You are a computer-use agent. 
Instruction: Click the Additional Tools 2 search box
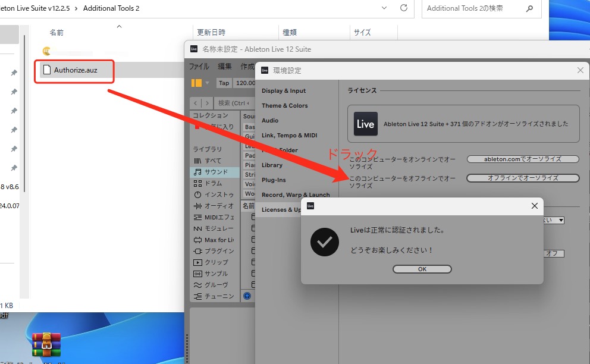481,8
